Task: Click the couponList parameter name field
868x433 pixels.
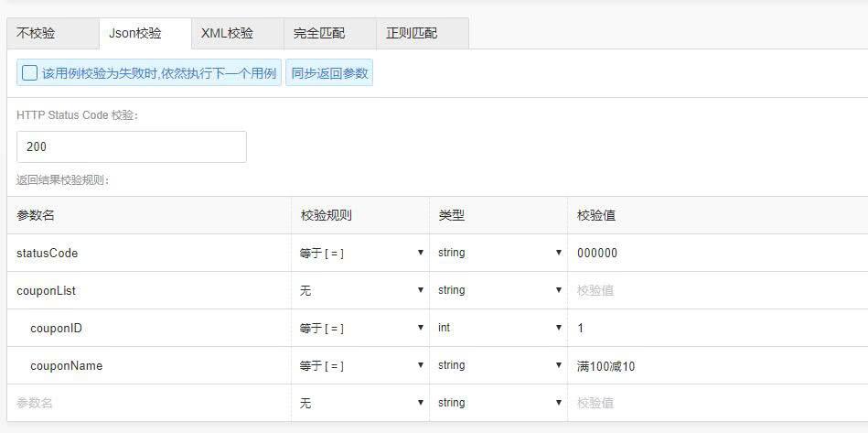Action: [x=146, y=290]
